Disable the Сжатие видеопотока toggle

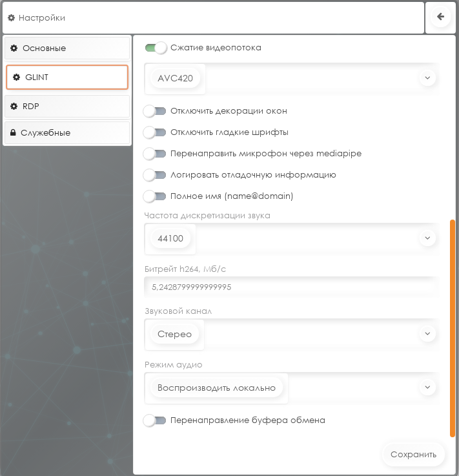(156, 48)
